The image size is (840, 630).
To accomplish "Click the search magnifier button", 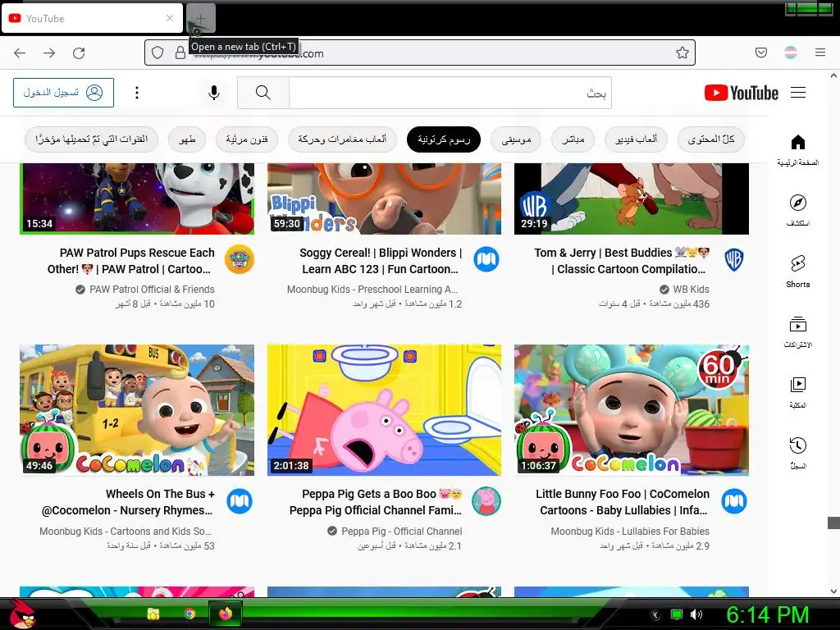I will click(x=263, y=93).
